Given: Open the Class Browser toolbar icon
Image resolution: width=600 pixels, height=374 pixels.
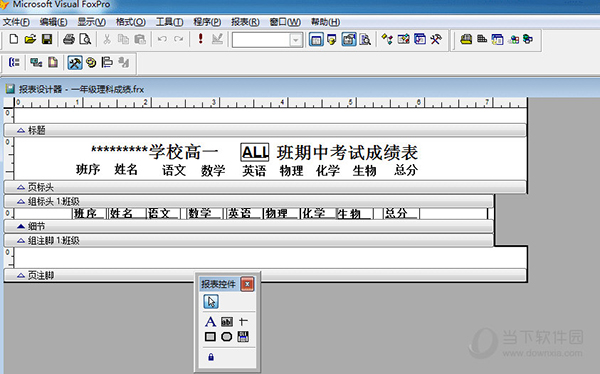Looking at the screenshot, I should 387,39.
